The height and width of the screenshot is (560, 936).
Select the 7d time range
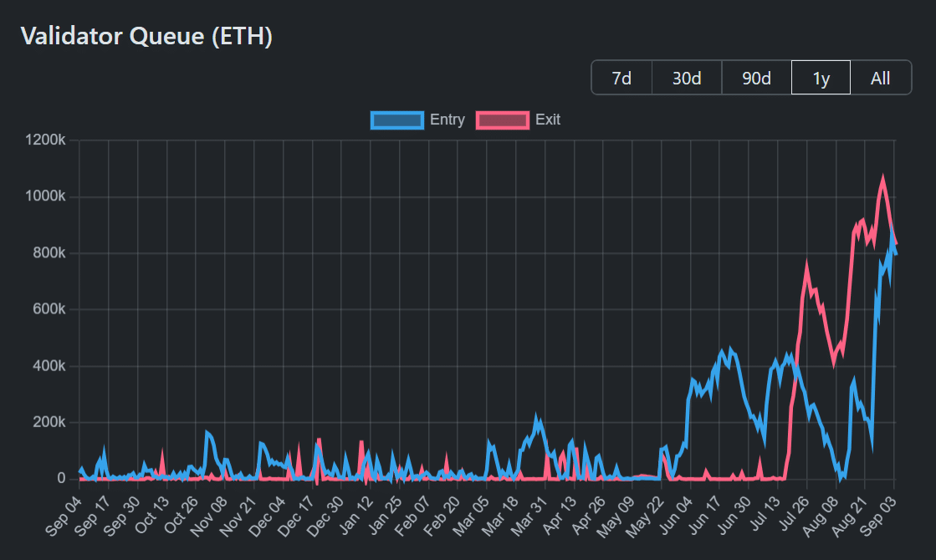click(621, 78)
